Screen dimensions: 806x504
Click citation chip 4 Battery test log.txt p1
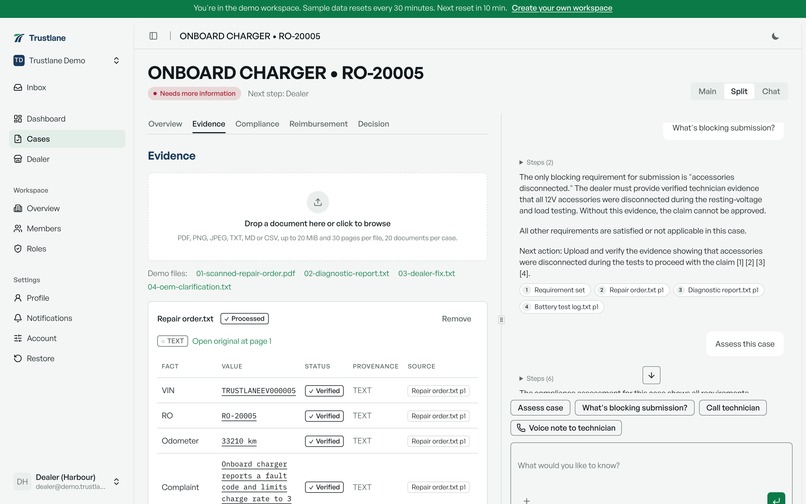tap(561, 307)
